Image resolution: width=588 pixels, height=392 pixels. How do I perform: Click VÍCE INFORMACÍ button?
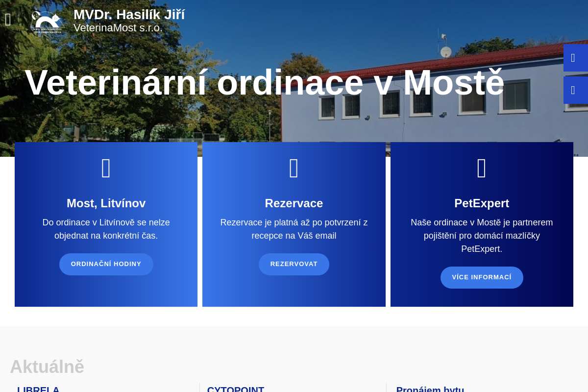click(x=482, y=277)
